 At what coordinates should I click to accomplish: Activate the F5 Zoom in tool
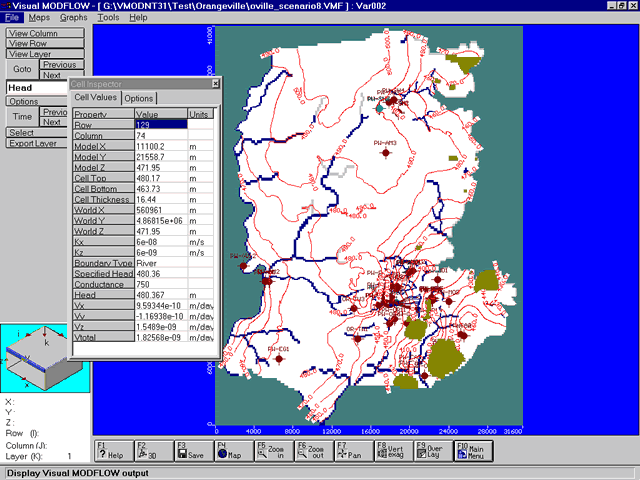274,451
